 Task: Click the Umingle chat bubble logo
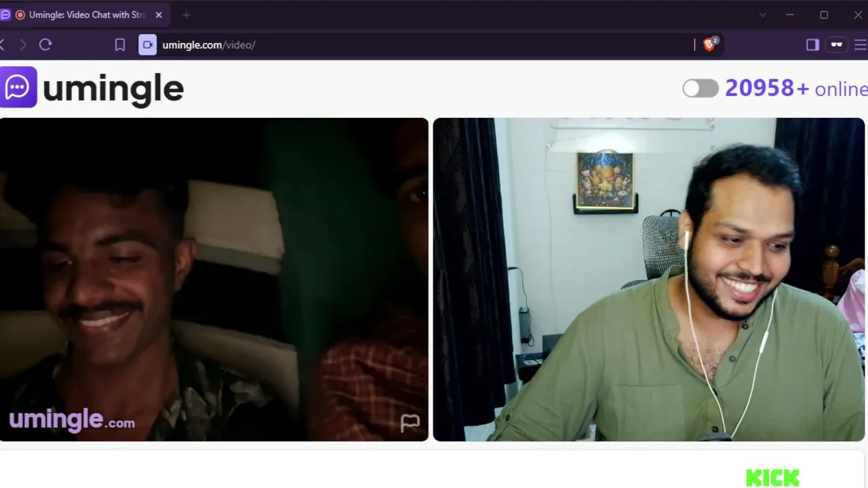pos(18,87)
